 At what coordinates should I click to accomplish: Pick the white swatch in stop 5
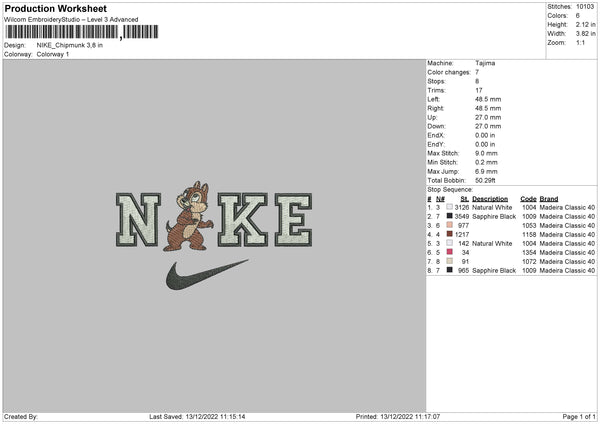[450, 243]
